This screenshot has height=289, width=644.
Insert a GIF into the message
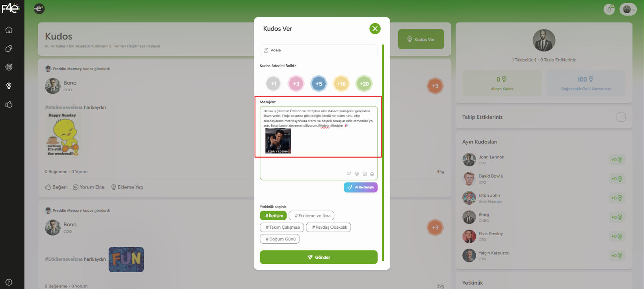click(x=349, y=174)
